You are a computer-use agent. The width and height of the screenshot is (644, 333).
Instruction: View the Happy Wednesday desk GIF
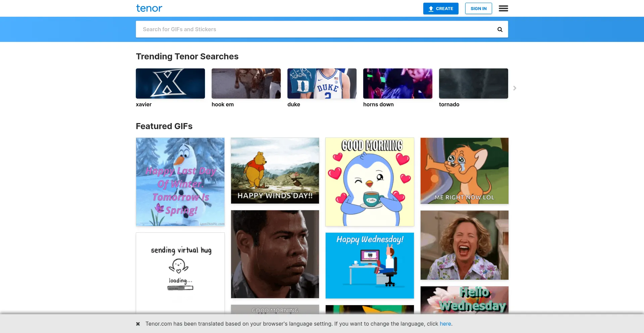click(370, 265)
